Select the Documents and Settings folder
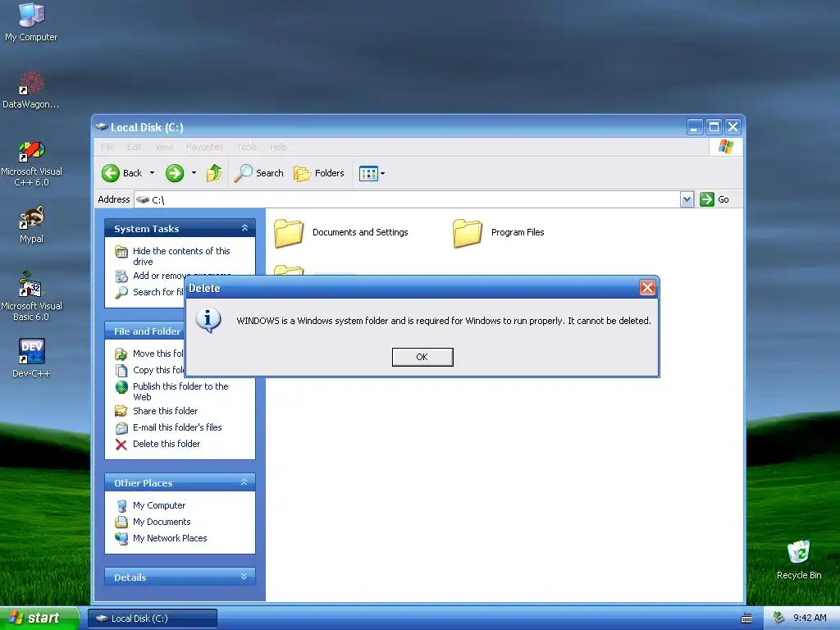The image size is (840, 630). tap(341, 232)
